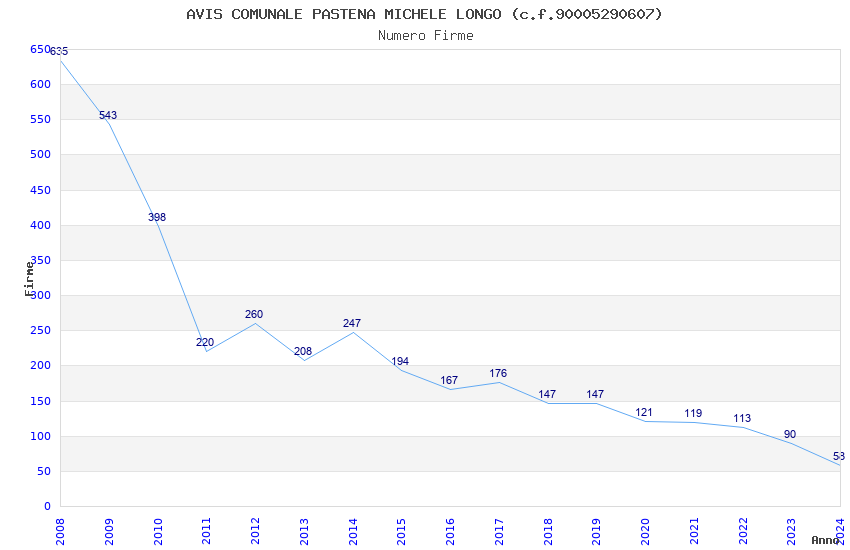This screenshot has width=850, height=550.
Task: Click the data label 113
Action: pos(742,418)
